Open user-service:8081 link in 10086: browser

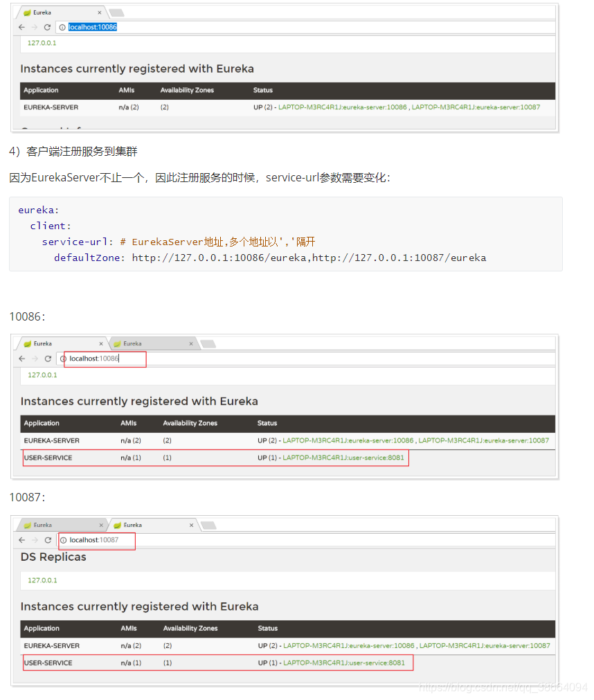tap(343, 458)
